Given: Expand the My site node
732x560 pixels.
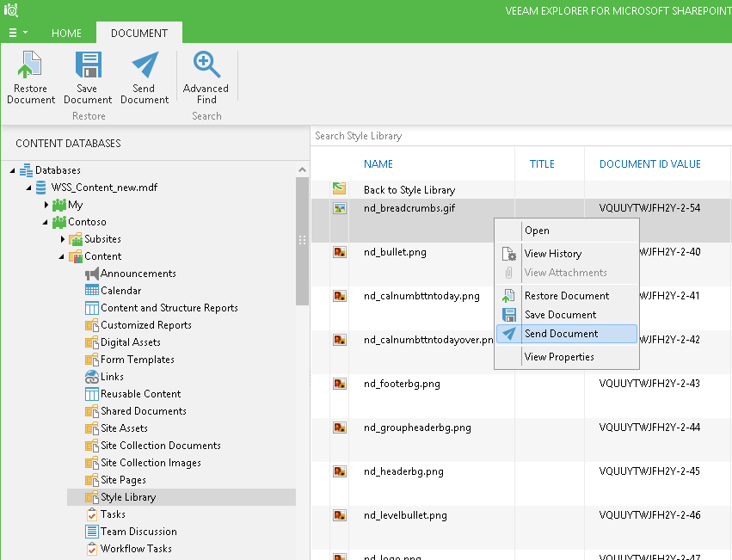Looking at the screenshot, I should [46, 205].
